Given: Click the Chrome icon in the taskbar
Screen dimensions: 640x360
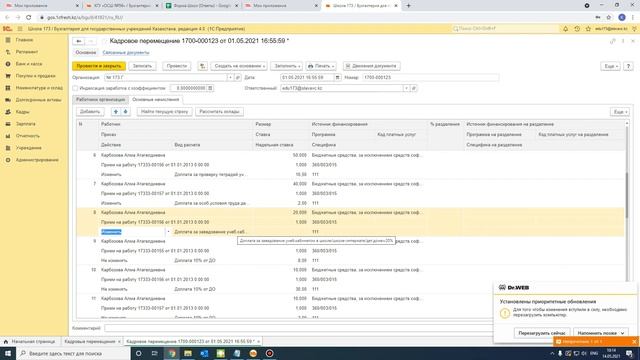Looking at the screenshot, I should (x=172, y=353).
